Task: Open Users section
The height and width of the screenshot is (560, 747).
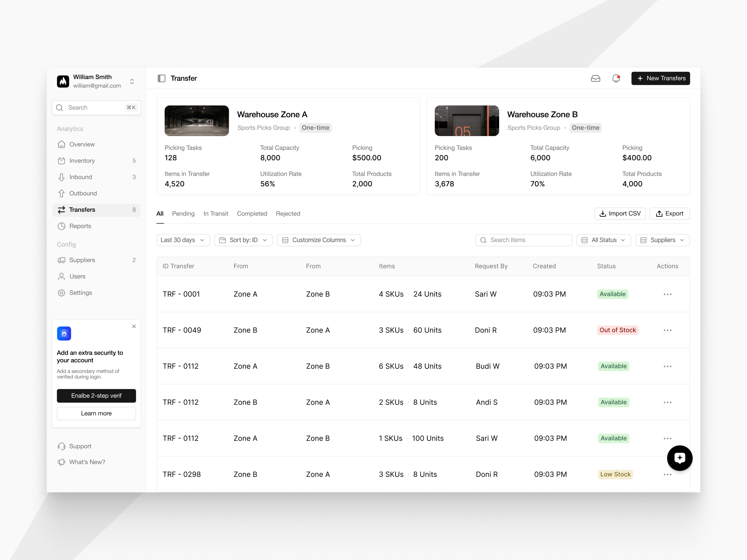Action: coord(96,276)
